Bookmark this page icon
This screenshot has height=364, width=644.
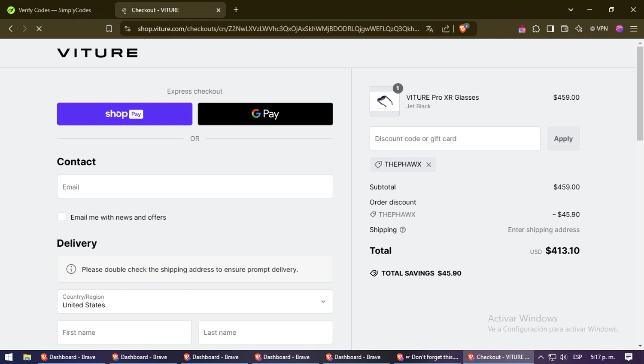click(x=109, y=29)
